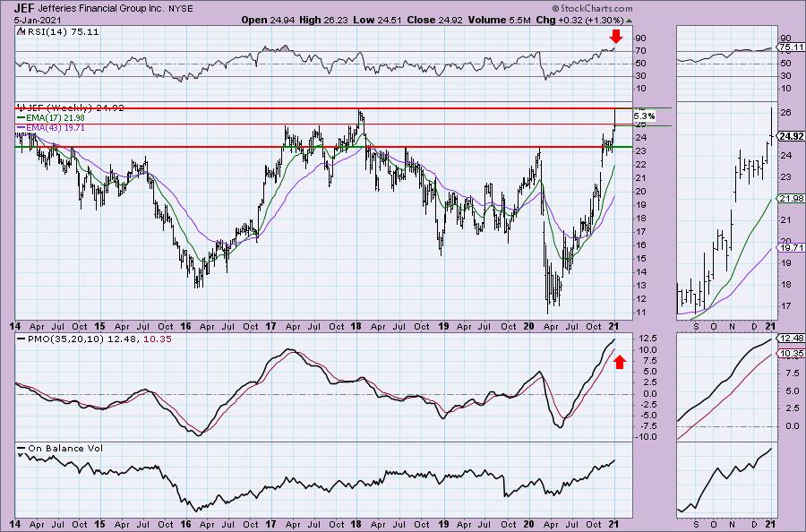Click the 21.98 EMA value tag on the right

[792, 199]
